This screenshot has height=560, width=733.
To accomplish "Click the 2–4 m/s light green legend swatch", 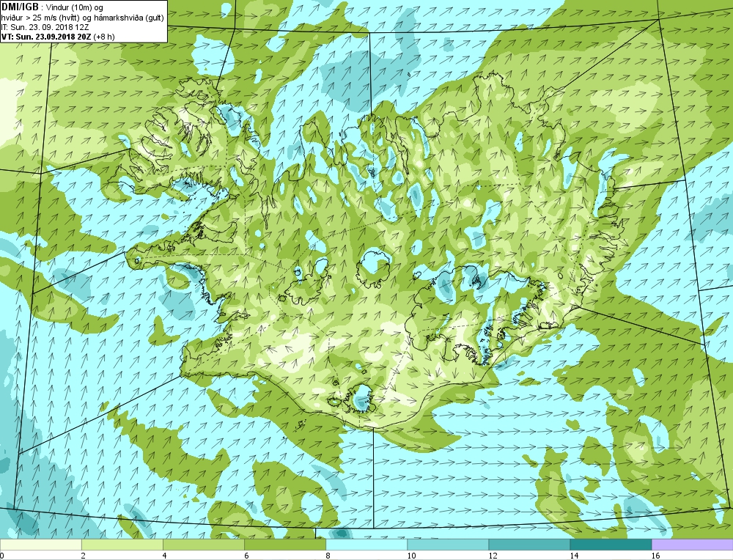I will click(x=122, y=545).
